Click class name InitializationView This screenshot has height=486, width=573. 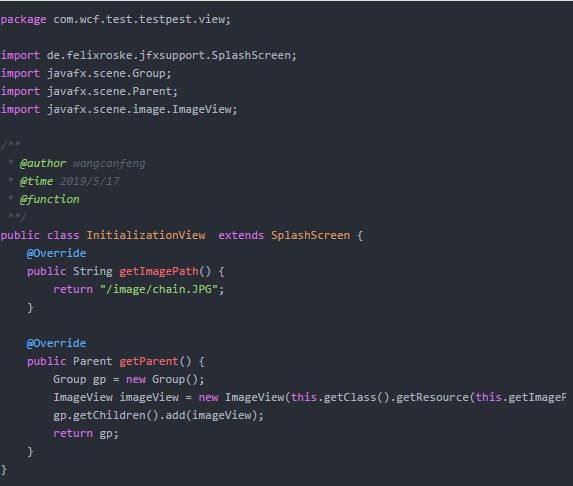click(146, 235)
